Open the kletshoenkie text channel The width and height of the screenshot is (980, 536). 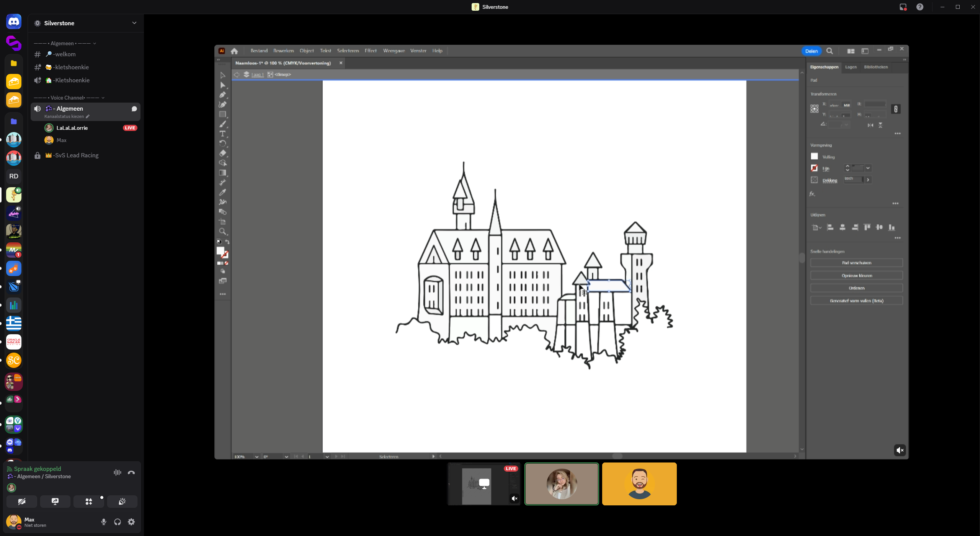pos(71,67)
